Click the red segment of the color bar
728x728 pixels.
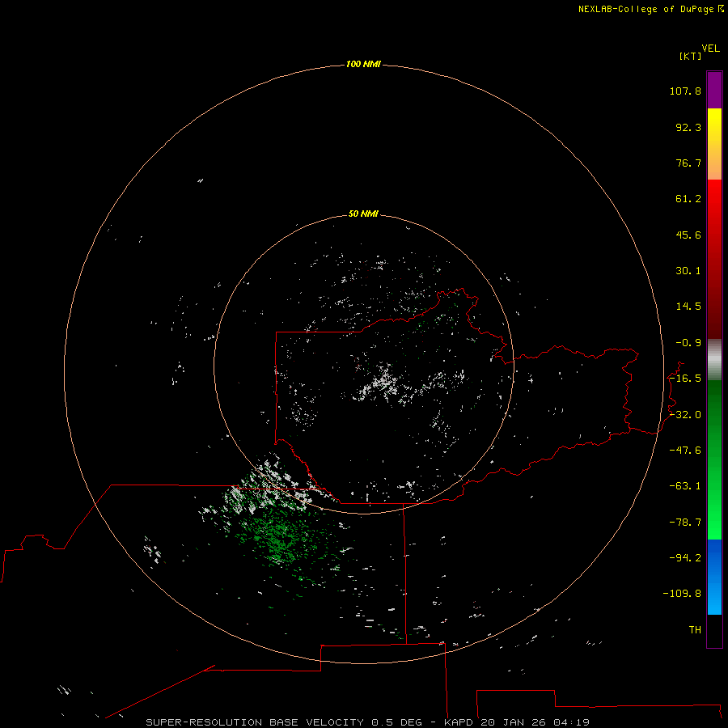(714, 259)
